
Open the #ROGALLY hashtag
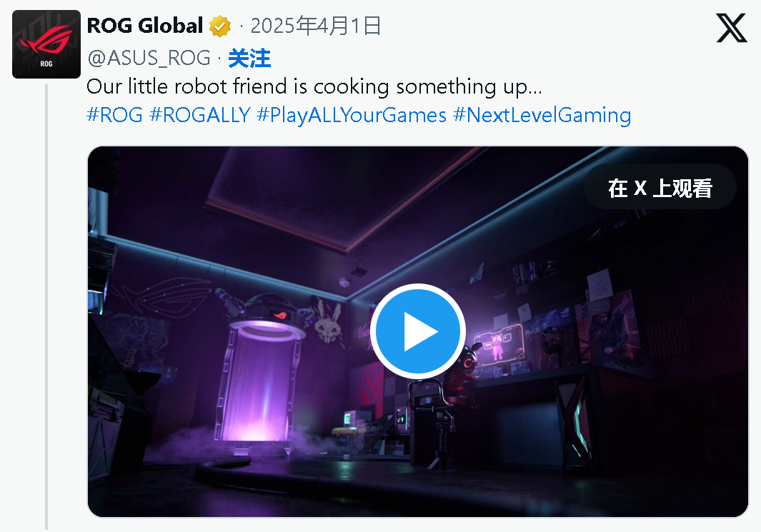(200, 116)
